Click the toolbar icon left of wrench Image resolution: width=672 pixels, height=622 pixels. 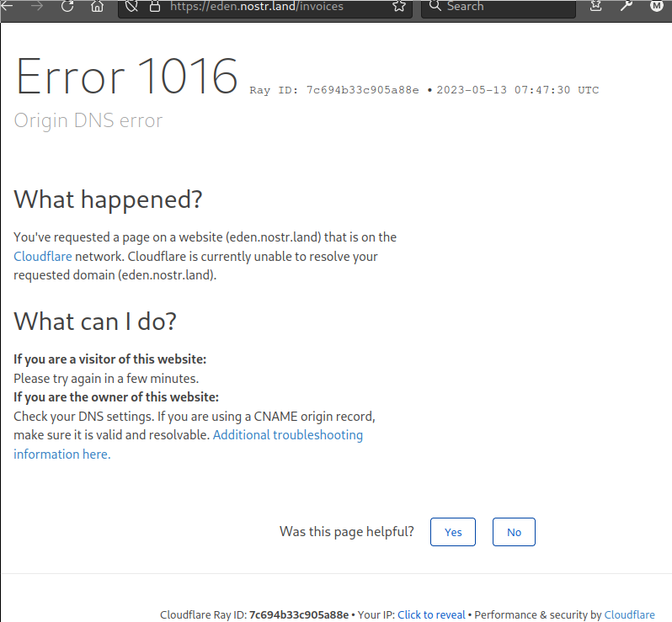point(596,6)
